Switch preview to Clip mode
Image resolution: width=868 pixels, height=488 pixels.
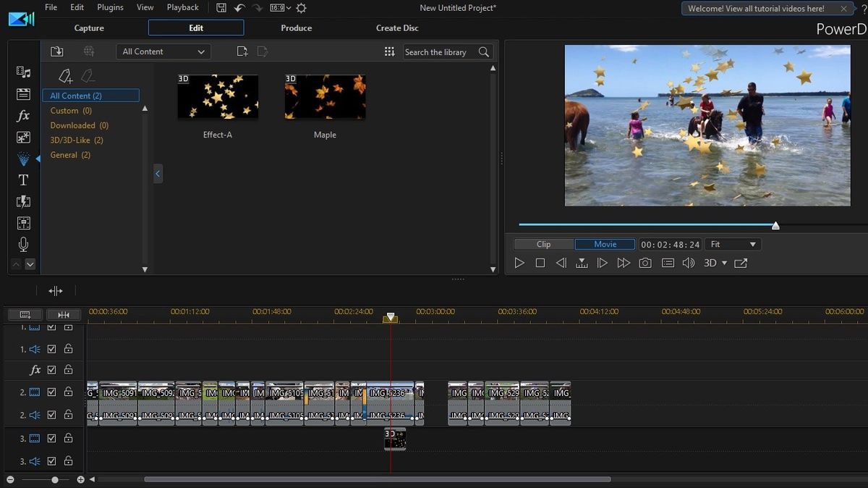(544, 245)
